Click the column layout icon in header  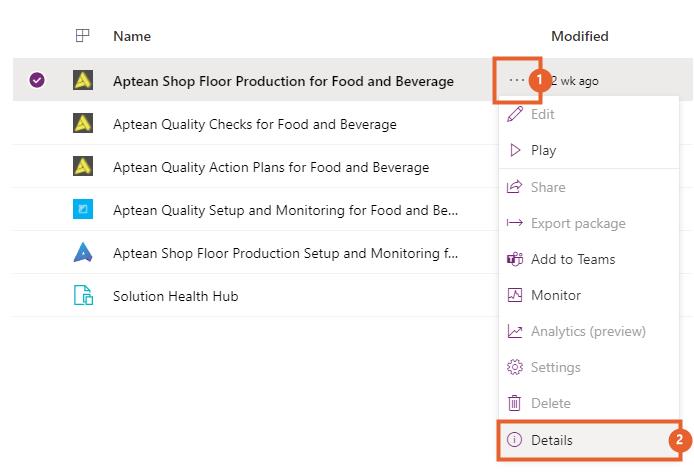(x=83, y=36)
